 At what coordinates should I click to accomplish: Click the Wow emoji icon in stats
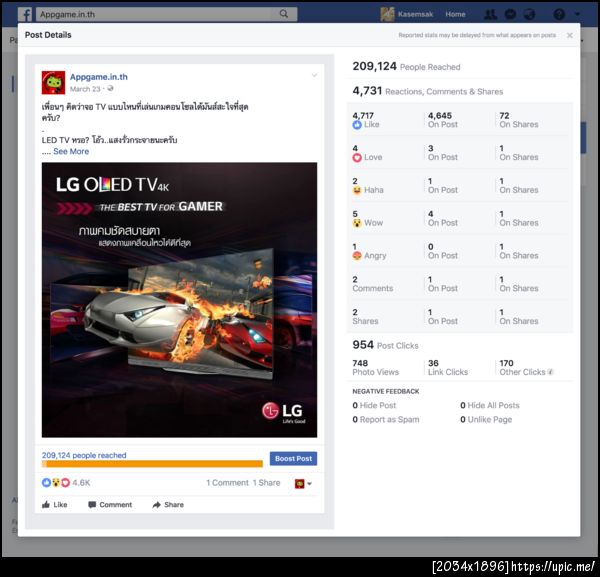[x=357, y=223]
